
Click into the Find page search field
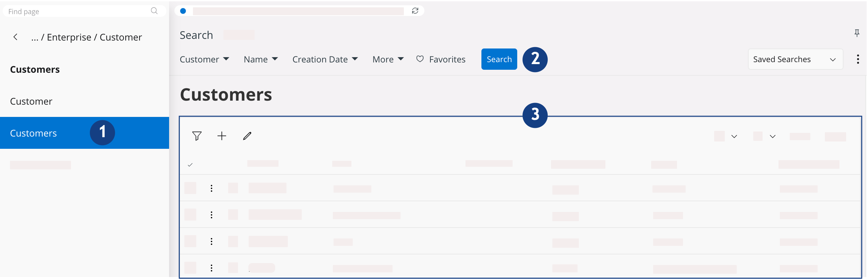78,12
